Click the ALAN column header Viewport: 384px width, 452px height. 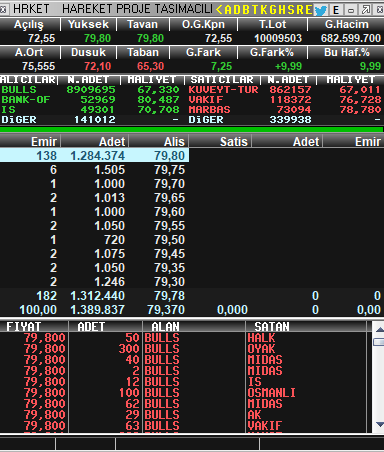(x=165, y=327)
